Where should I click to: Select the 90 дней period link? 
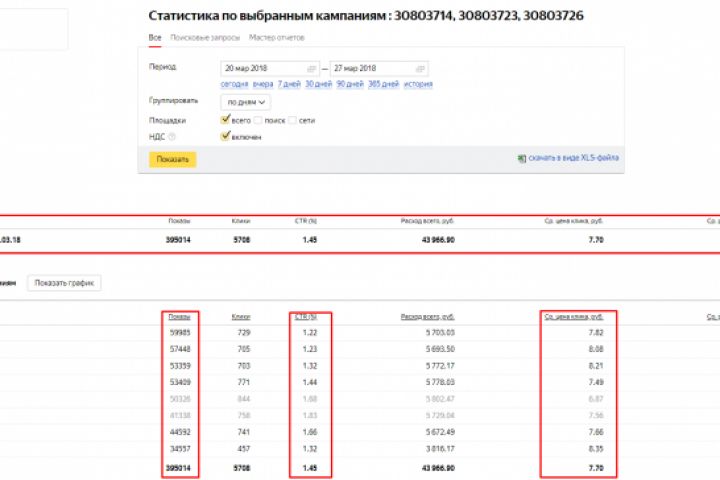coord(349,84)
